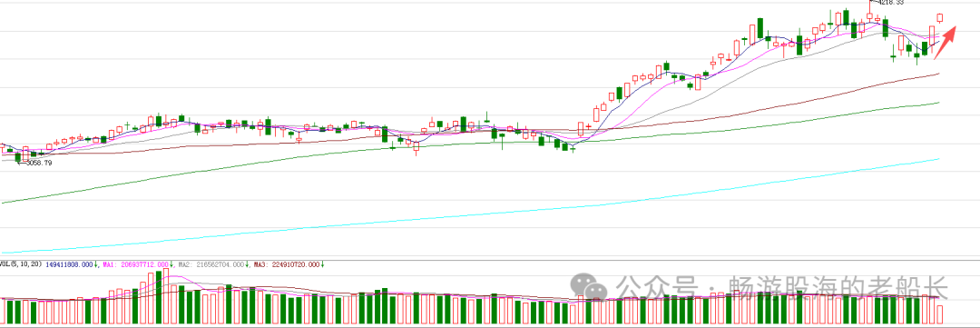
Task: Select the latest red candlestick at chart's right end
Action: click(x=939, y=18)
